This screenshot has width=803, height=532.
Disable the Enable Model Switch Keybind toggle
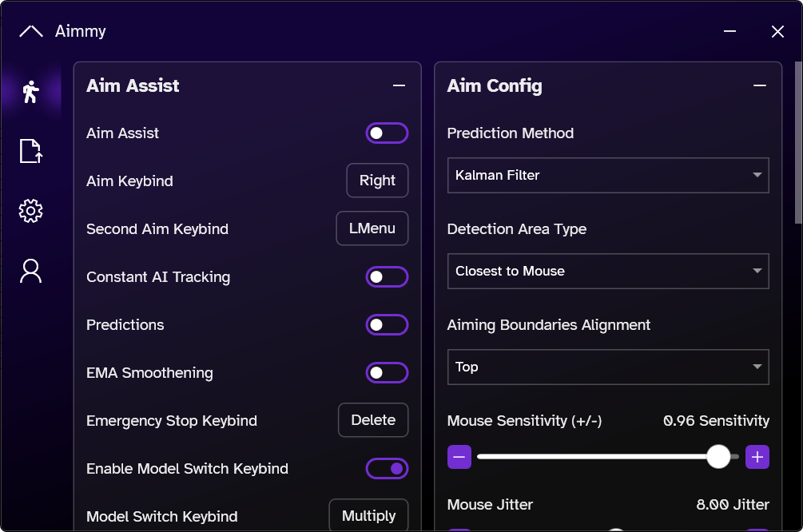pos(387,469)
